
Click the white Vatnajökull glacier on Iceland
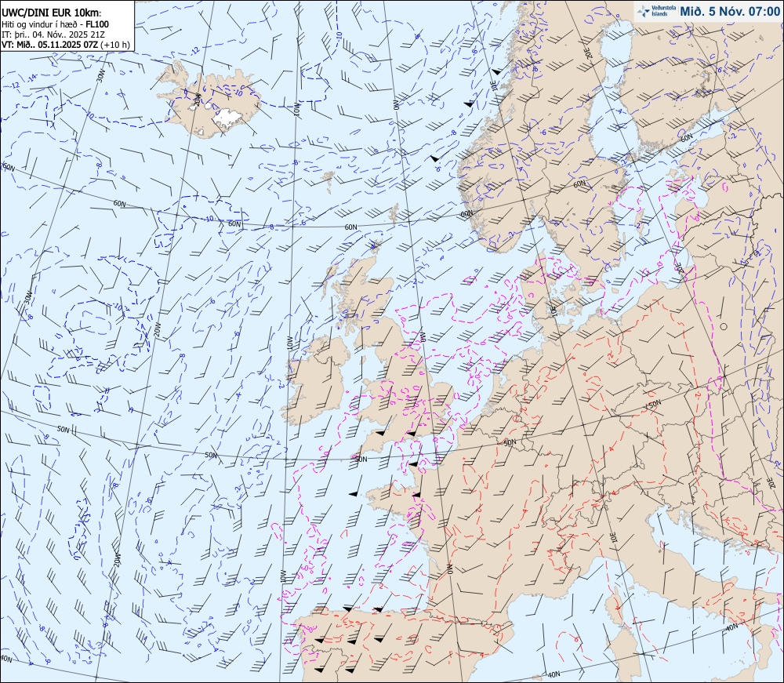click(x=227, y=118)
